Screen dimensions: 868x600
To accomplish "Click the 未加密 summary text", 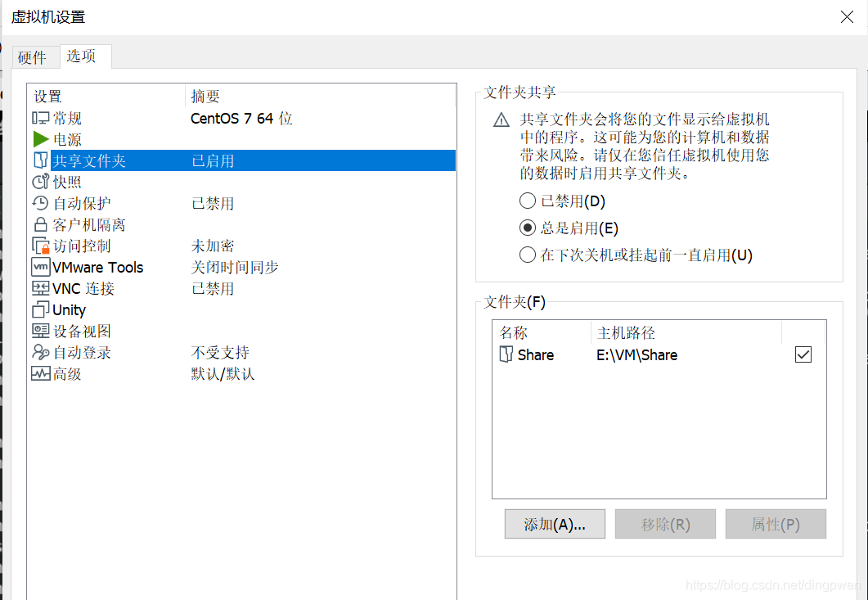I will 213,246.
